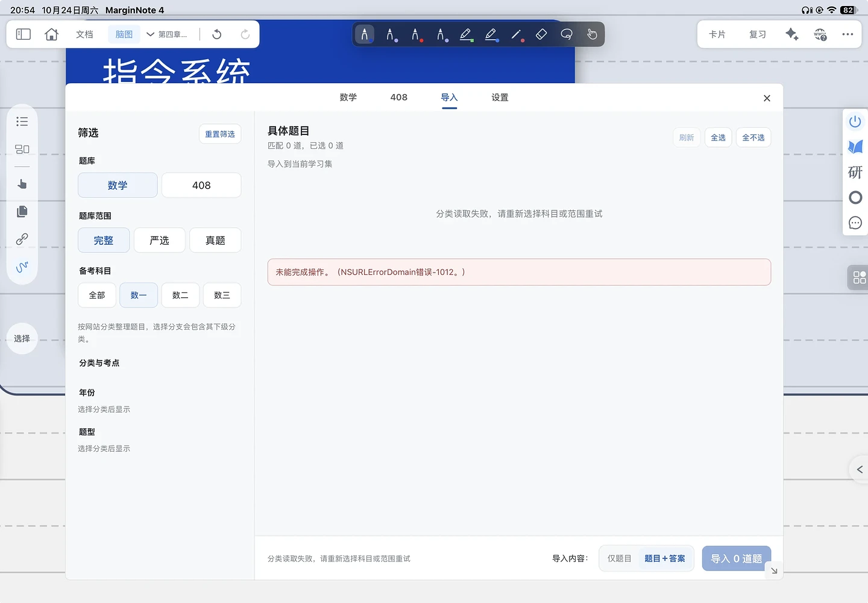Toggle the sidebar panel icon
The image size is (868, 603).
coord(24,34)
